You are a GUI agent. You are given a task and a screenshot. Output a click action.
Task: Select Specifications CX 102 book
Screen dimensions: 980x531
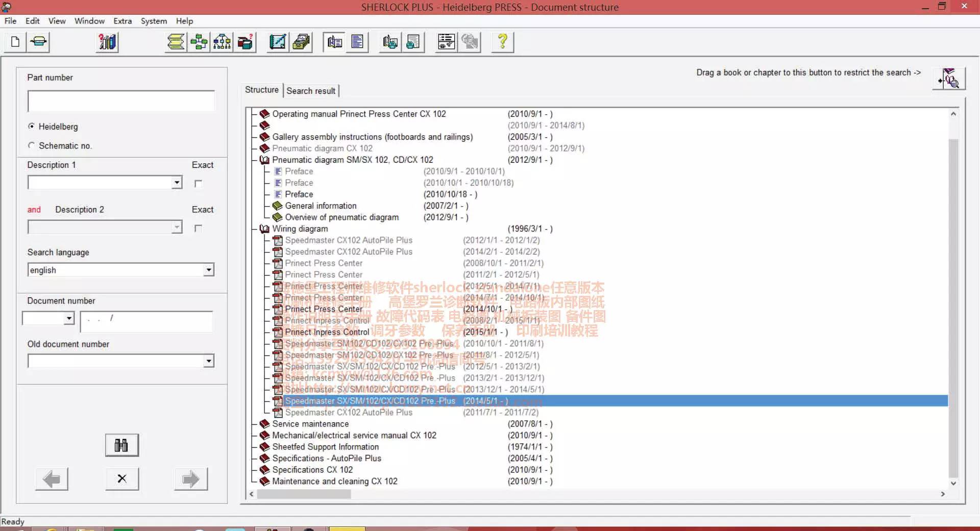[312, 470]
